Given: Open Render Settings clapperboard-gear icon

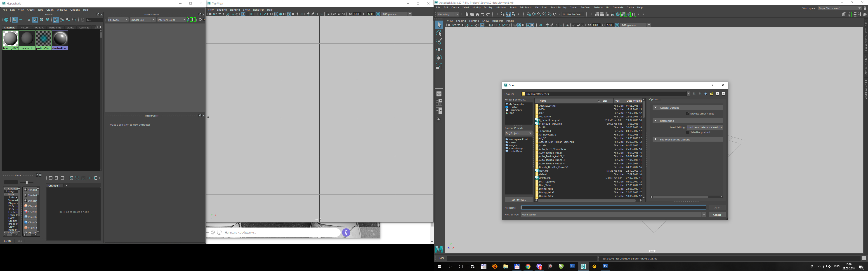Looking at the screenshot, I should point(613,14).
